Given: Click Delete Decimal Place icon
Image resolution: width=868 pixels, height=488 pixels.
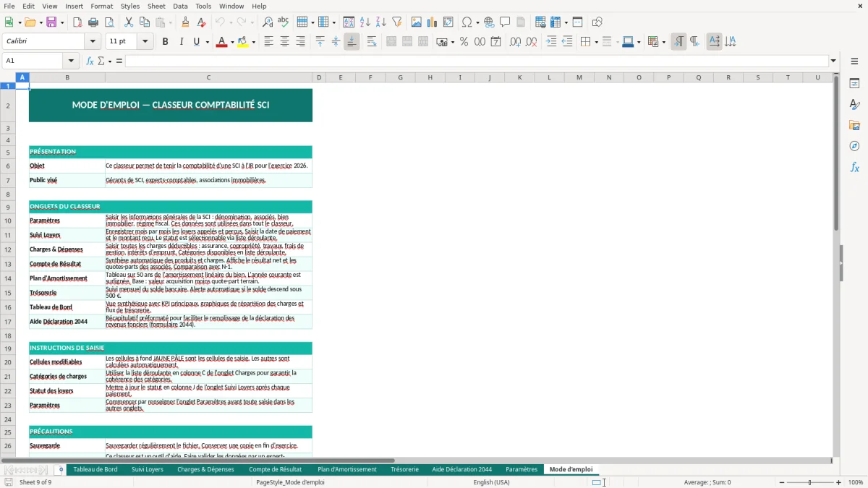Looking at the screenshot, I should (531, 42).
